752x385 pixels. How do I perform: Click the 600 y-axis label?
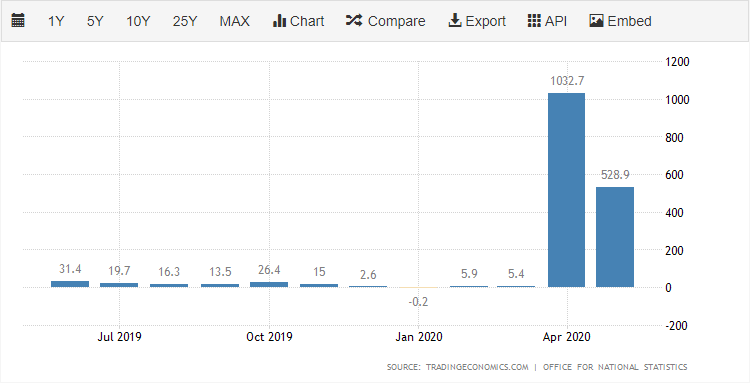pyautogui.click(x=674, y=175)
